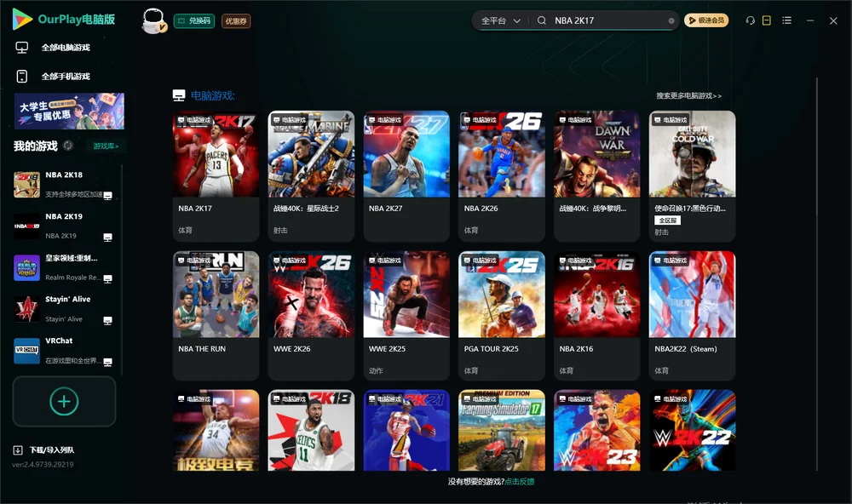
Task: Clear the search text with the clear icon
Action: (671, 20)
